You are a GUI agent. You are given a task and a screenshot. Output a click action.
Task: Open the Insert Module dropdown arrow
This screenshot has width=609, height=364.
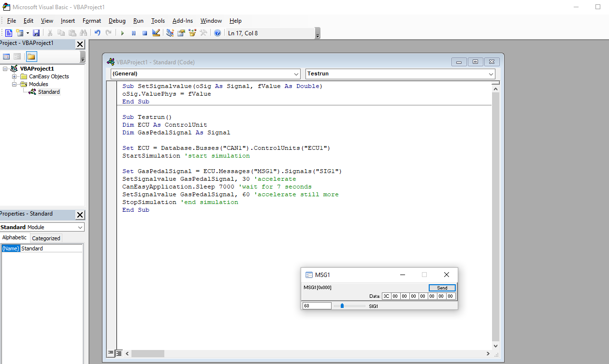[28, 33]
